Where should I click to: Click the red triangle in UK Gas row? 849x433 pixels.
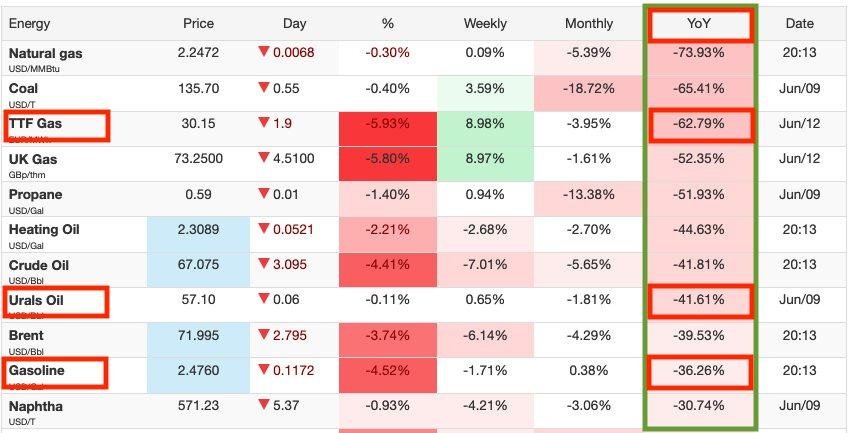pyautogui.click(x=264, y=158)
